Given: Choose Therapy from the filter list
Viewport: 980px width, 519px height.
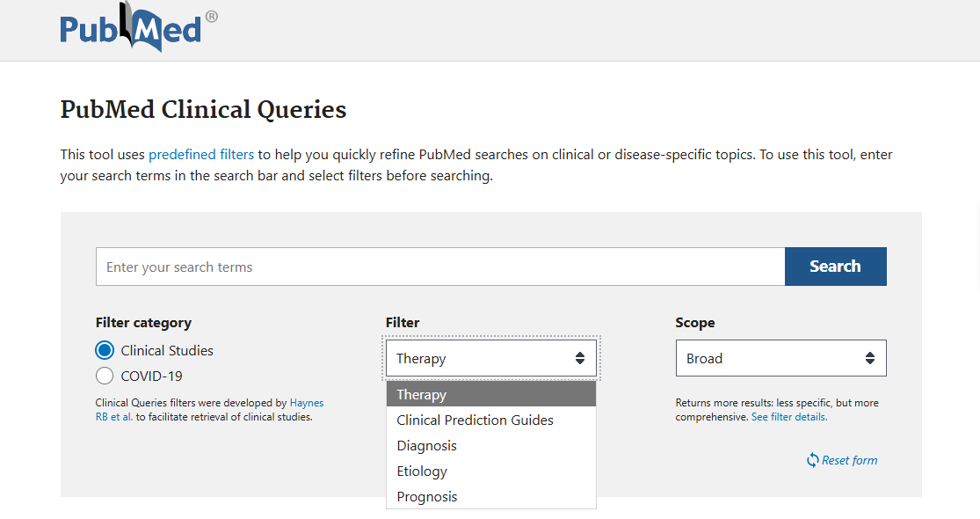Looking at the screenshot, I should [490, 395].
